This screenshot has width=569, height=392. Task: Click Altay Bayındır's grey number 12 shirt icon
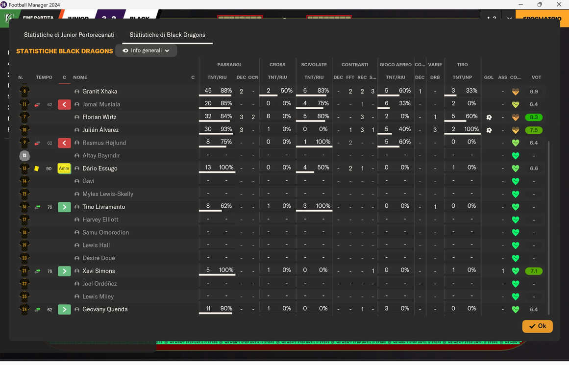25,156
